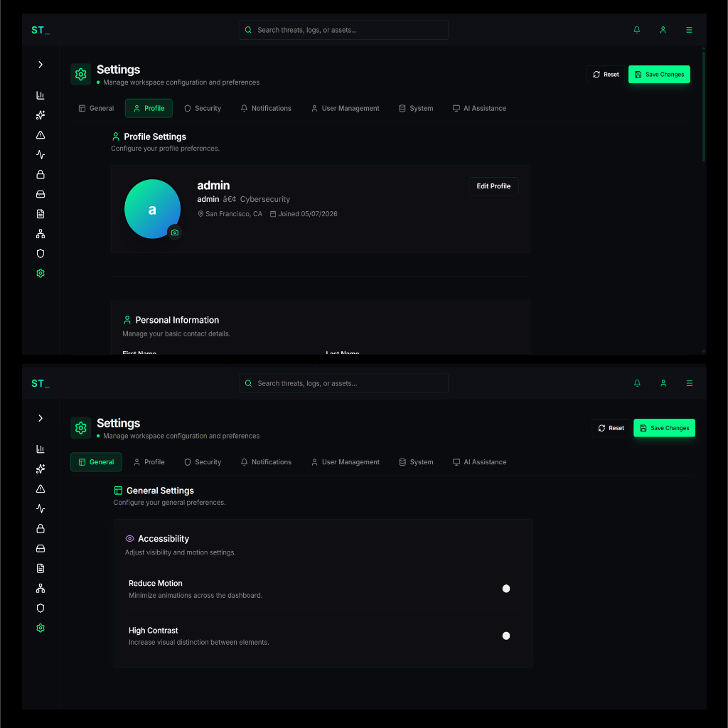Image resolution: width=728 pixels, height=728 pixels.
Task: Switch to the System tab in the General view
Action: (x=416, y=462)
